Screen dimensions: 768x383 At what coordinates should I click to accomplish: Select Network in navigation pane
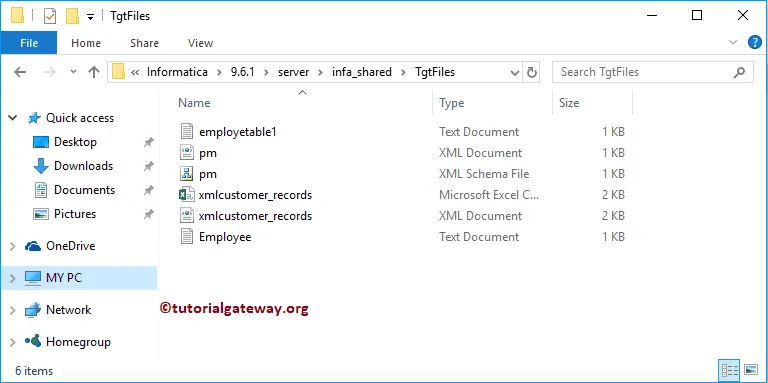(x=69, y=310)
